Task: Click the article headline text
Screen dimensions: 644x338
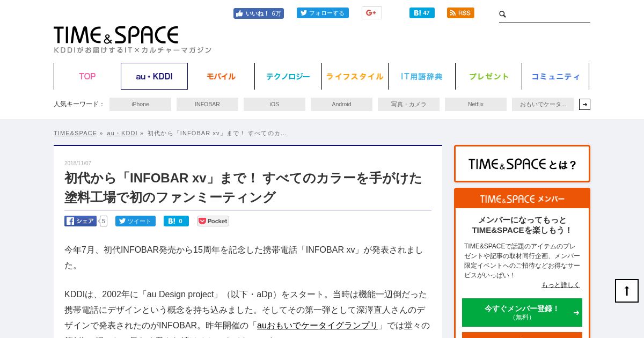Action: [x=243, y=187]
